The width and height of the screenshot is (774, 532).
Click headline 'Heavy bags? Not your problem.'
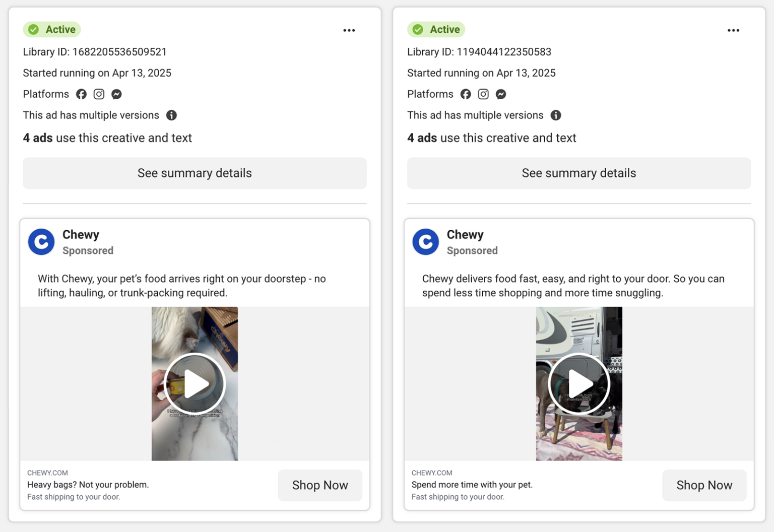pyautogui.click(x=88, y=485)
